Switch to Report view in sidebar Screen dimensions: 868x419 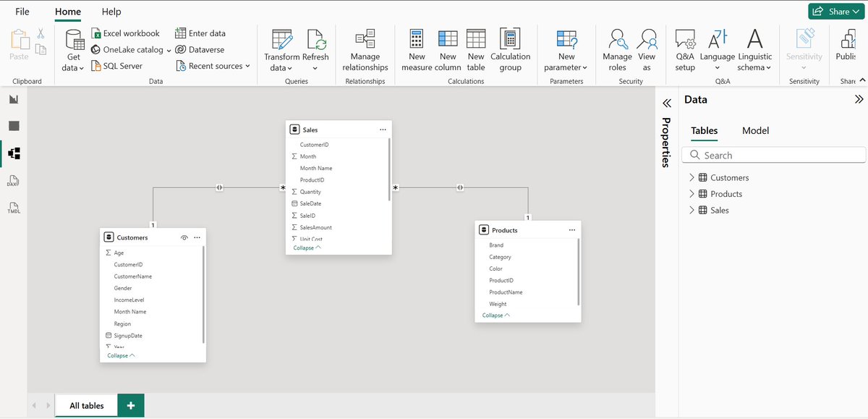tap(14, 99)
